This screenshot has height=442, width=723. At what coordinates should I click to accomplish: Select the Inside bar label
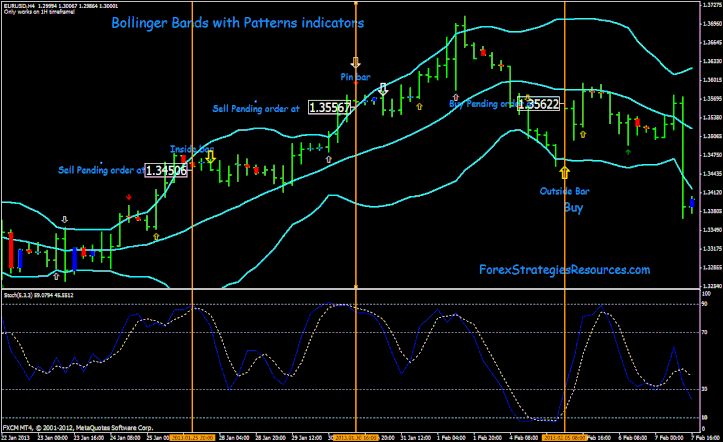[191, 149]
